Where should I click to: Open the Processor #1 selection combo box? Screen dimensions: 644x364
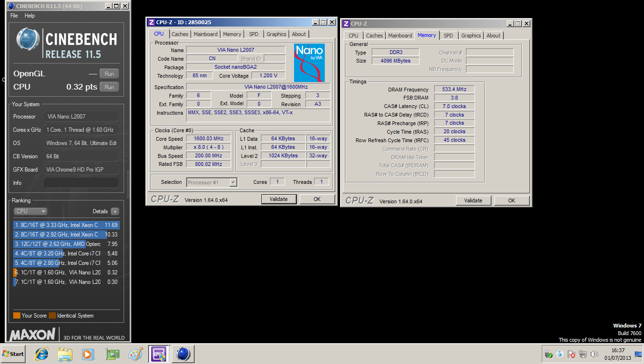212,182
